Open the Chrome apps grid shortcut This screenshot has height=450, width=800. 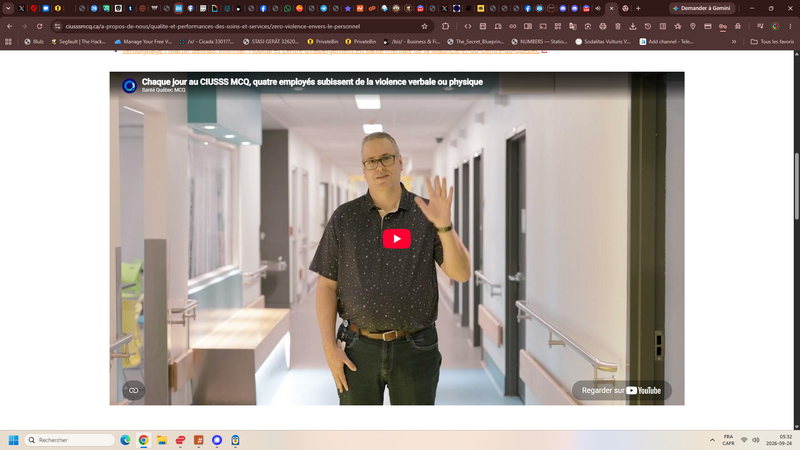point(8,42)
